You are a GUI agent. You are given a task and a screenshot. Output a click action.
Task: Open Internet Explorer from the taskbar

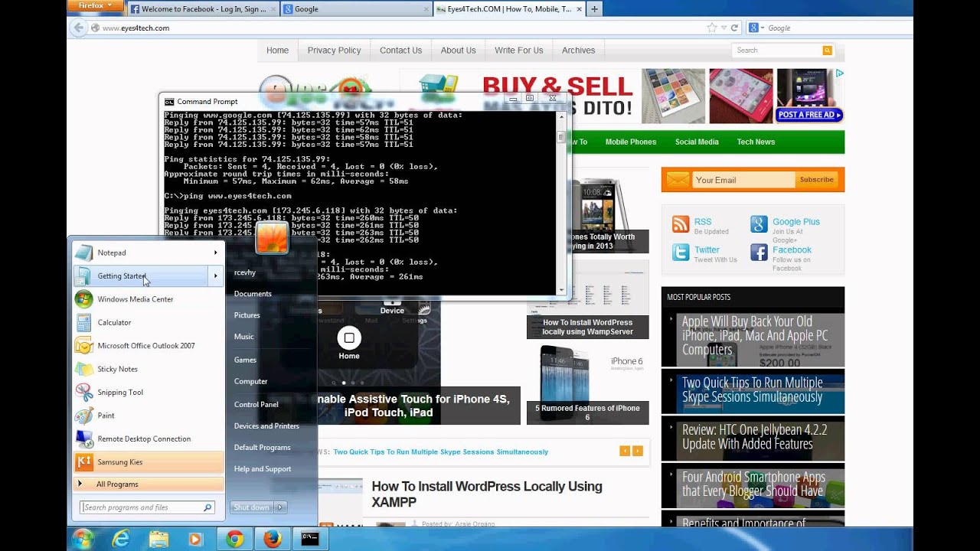[x=120, y=539]
